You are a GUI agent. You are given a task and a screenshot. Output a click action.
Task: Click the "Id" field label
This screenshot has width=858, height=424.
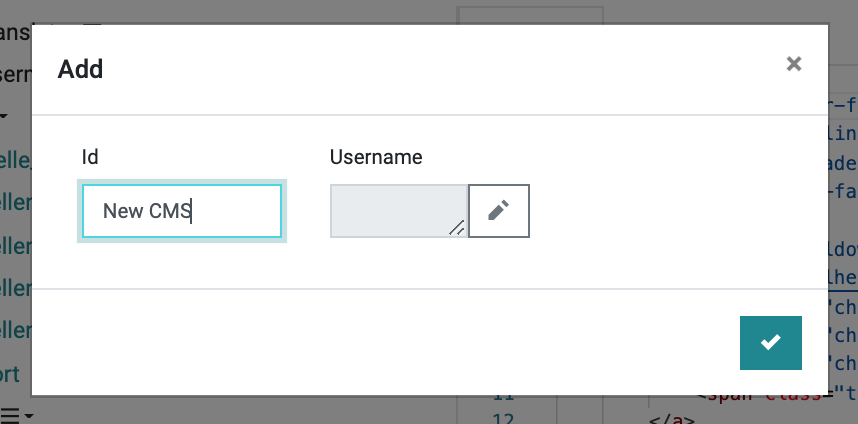pos(90,157)
